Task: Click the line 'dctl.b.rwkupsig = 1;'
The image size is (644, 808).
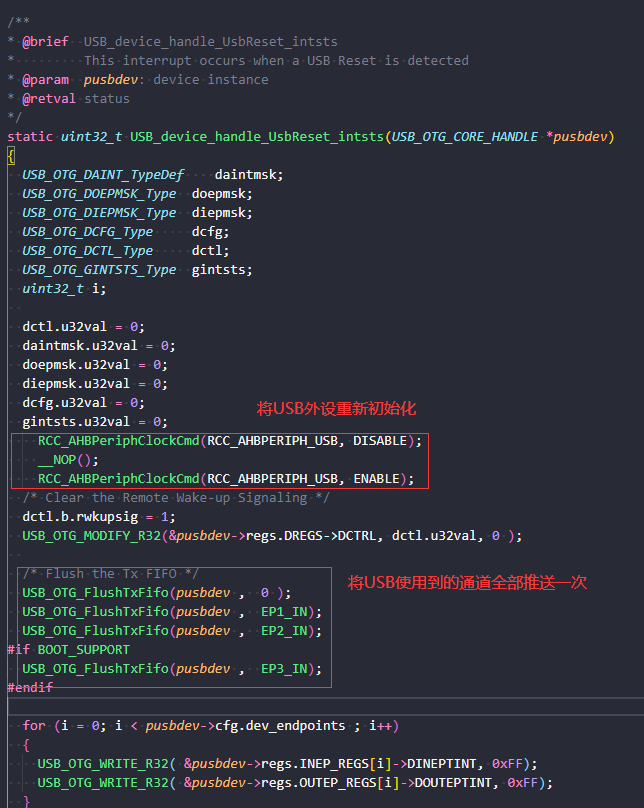Action: [x=99, y=517]
